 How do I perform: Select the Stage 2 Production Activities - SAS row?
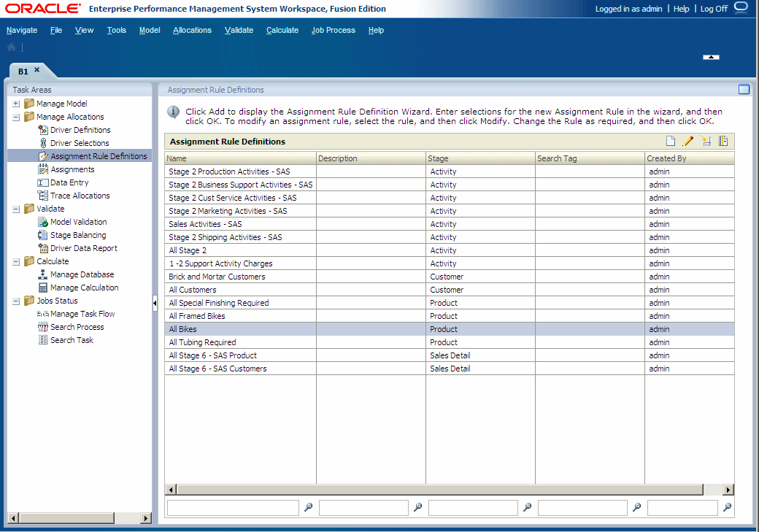pyautogui.click(x=450, y=171)
